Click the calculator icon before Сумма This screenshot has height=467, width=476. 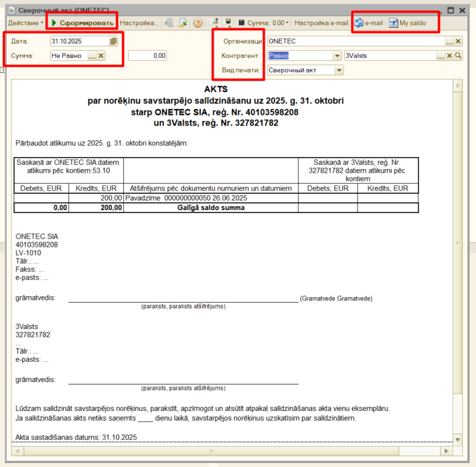tap(242, 23)
